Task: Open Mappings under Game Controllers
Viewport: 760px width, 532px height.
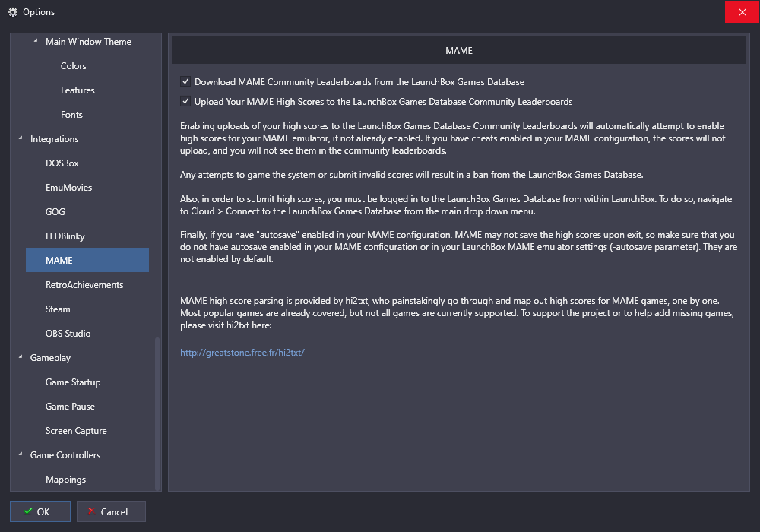Action: (x=65, y=480)
